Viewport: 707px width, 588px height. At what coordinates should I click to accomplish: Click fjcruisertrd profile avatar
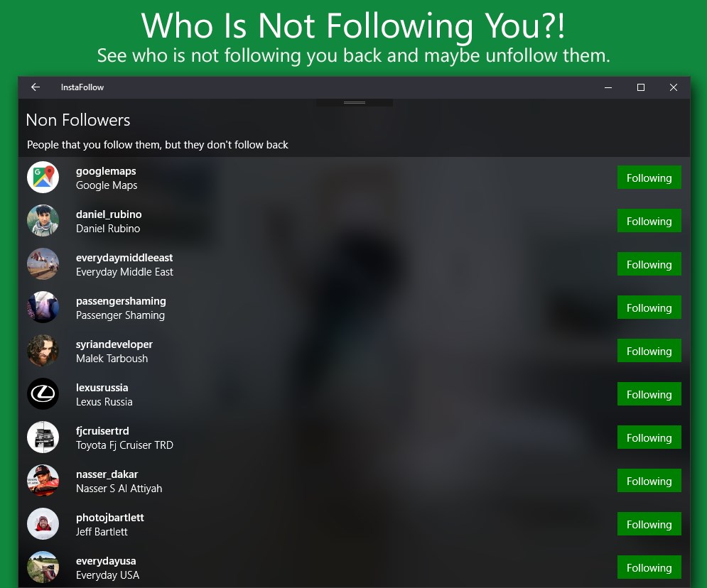click(43, 437)
